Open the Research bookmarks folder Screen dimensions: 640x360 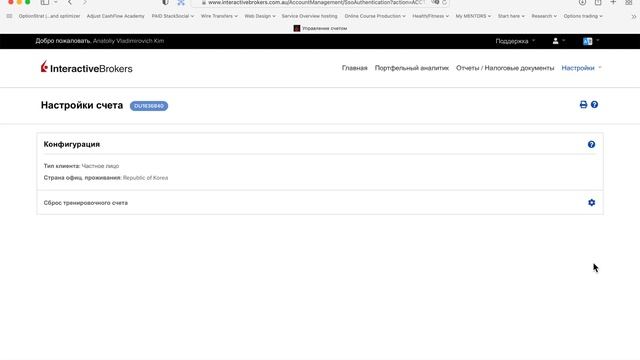pos(544,16)
